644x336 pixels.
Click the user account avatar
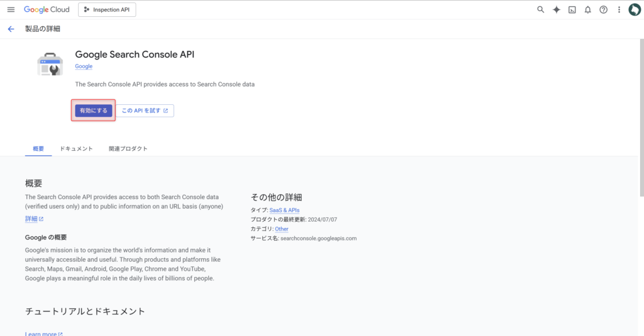point(635,9)
